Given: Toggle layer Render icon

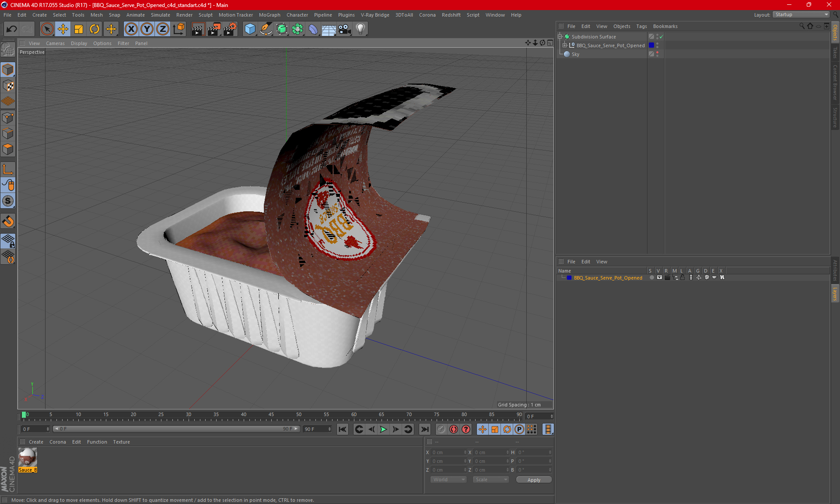Looking at the screenshot, I should [x=667, y=277].
